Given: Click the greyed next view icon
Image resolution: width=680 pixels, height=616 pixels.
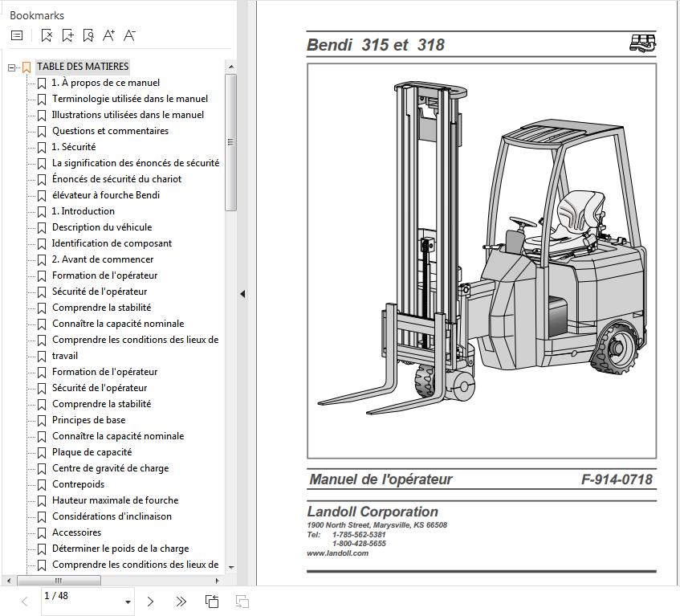Looking at the screenshot, I should [242, 602].
